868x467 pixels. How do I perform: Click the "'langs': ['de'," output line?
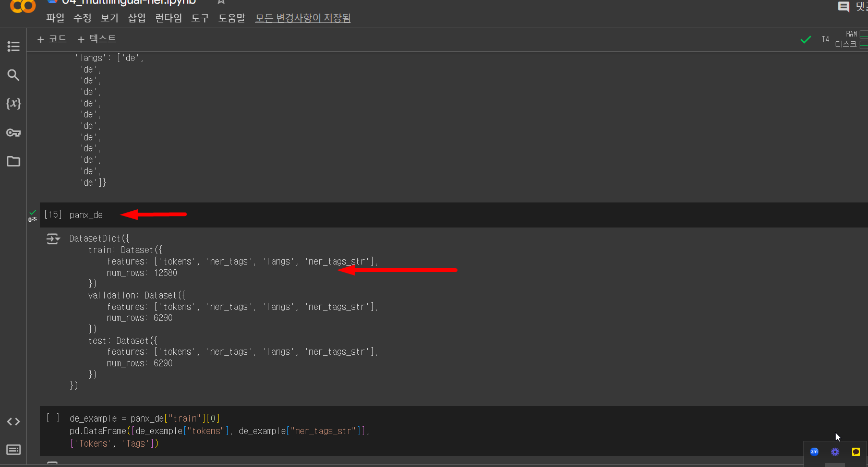(x=109, y=58)
